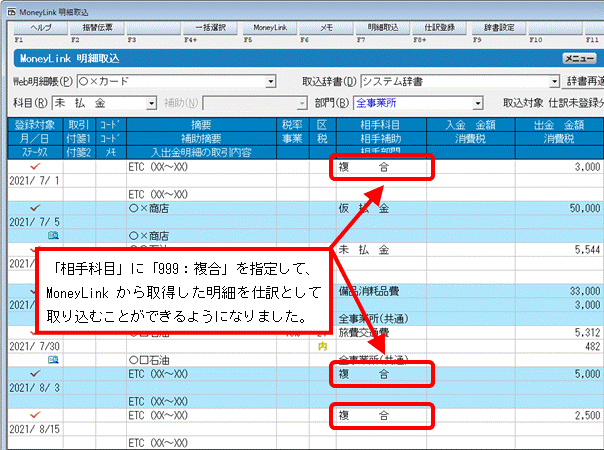Click the date cell 2021/ 8/ 3
604x450 pixels.
pos(35,388)
